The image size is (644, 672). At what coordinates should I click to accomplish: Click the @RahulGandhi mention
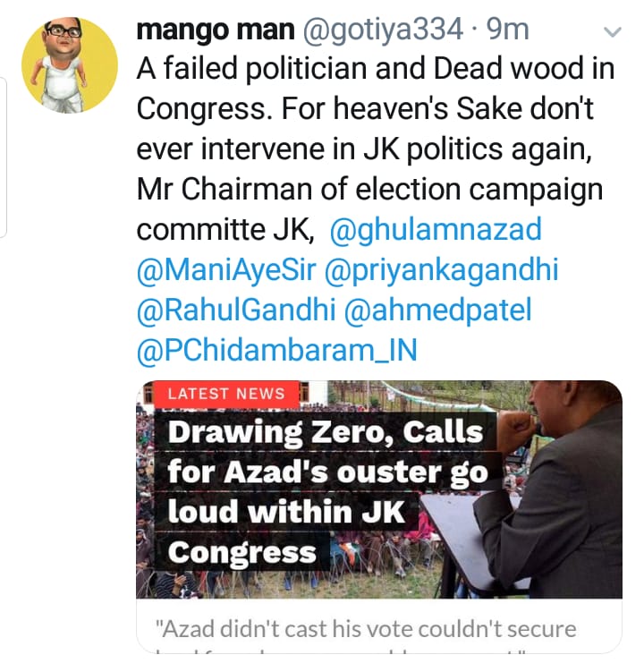click(x=236, y=310)
